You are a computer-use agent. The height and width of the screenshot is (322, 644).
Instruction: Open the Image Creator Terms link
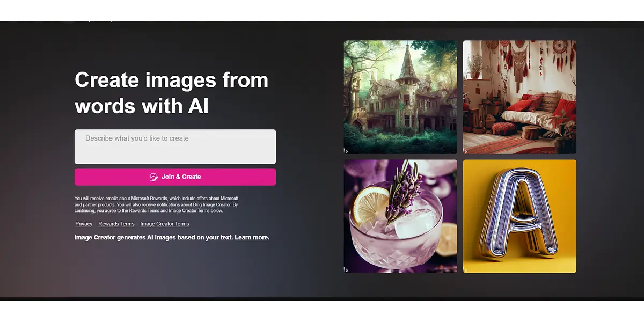tap(165, 224)
